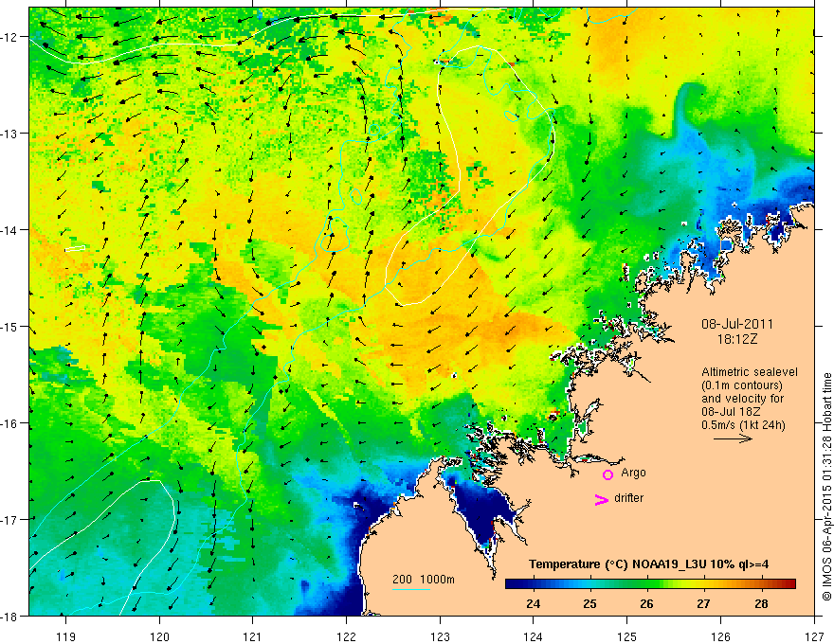Click the latitude axis label -16
This screenshot has width=834, height=644.
(9, 423)
